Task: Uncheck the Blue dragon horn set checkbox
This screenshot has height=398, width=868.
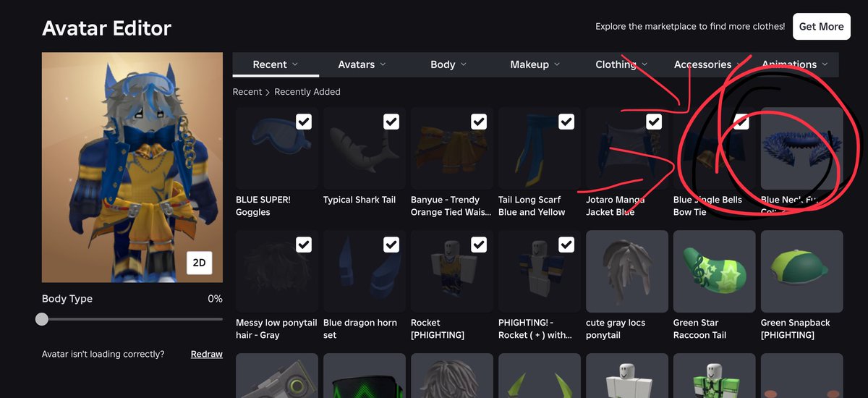Action: point(391,245)
